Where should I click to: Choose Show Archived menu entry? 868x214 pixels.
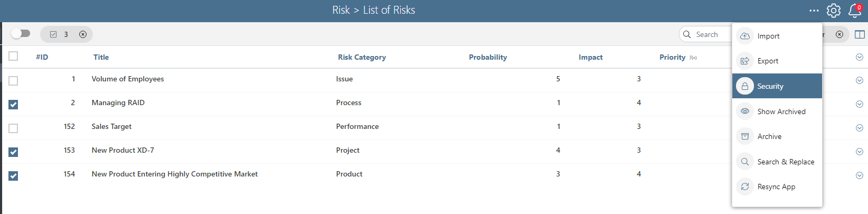tap(777, 111)
